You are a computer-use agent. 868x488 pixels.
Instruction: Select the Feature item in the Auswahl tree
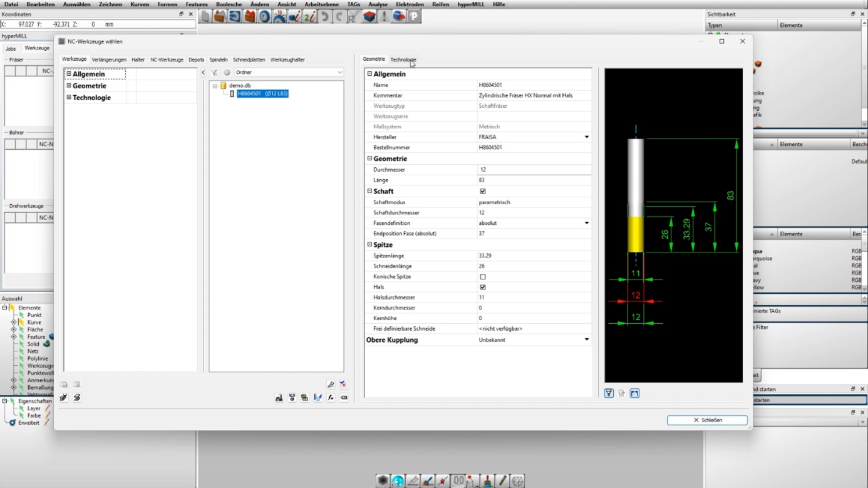(36, 337)
